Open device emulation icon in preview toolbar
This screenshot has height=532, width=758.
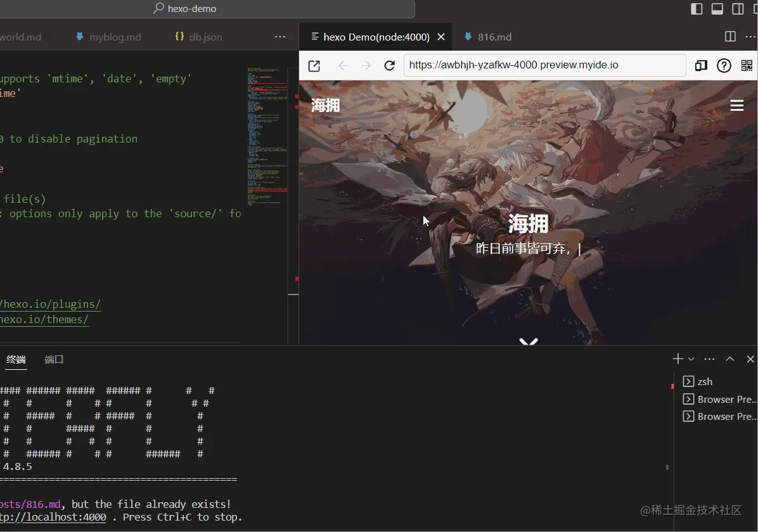click(x=701, y=65)
